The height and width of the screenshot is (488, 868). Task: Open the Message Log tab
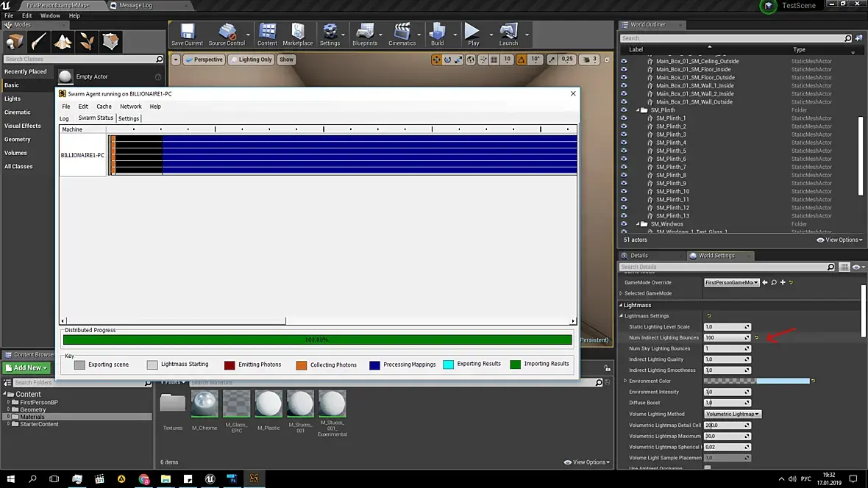(x=135, y=5)
